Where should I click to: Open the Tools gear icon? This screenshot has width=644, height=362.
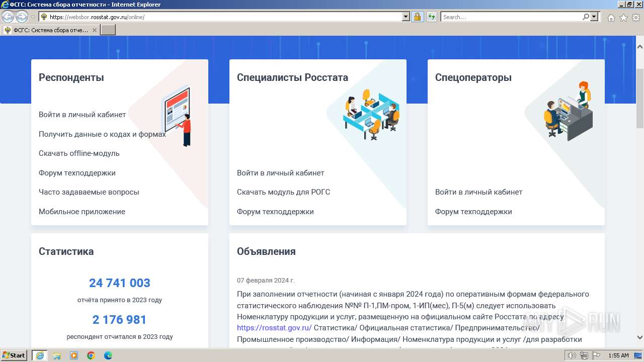coord(636,18)
